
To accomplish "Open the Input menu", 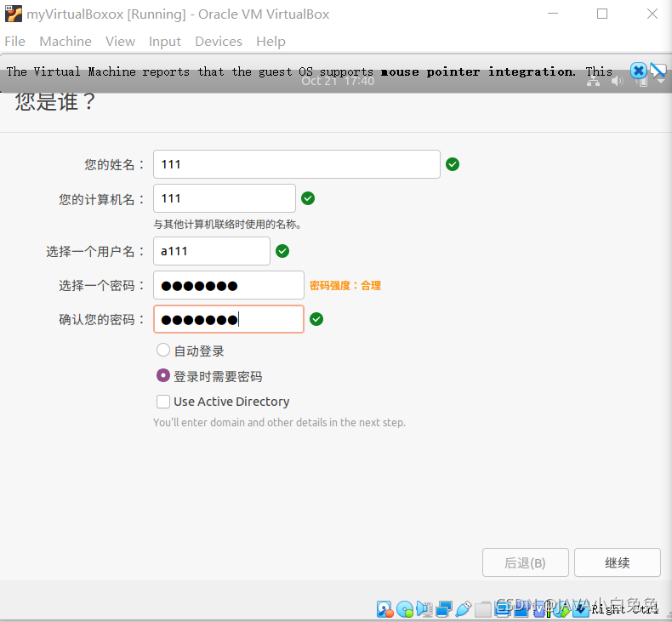I will click(165, 41).
